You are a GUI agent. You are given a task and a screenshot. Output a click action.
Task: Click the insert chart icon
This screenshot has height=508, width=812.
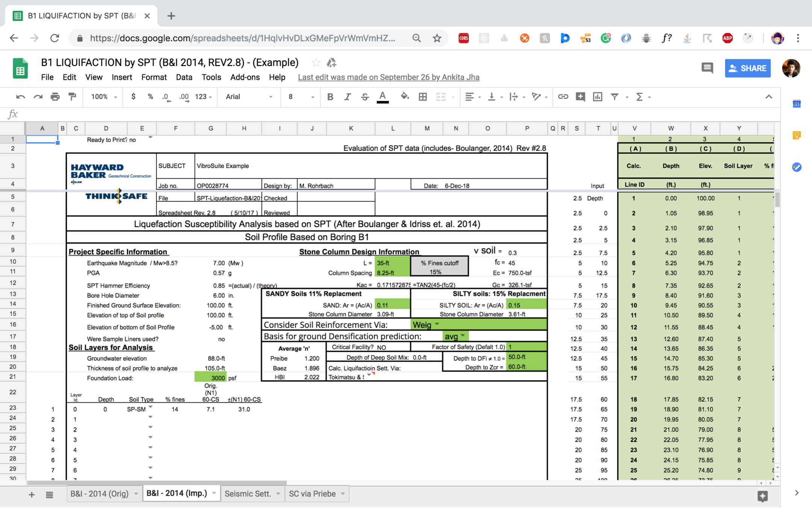[597, 97]
